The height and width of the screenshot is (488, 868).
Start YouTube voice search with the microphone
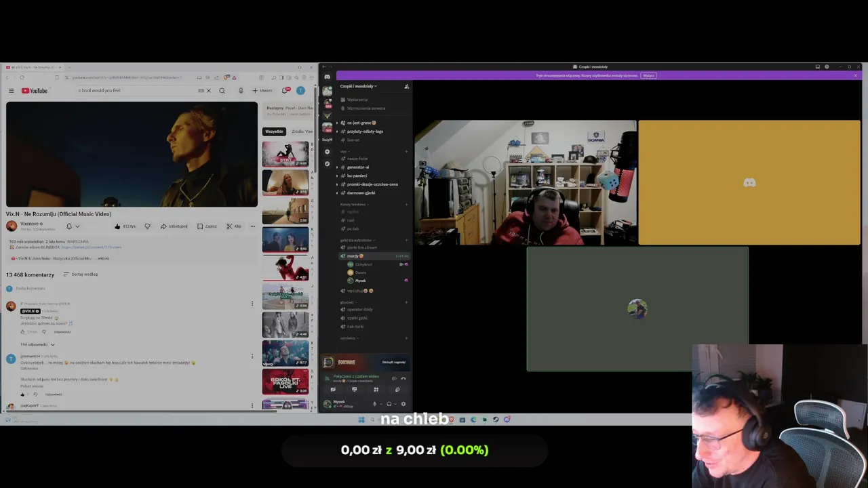tap(241, 91)
